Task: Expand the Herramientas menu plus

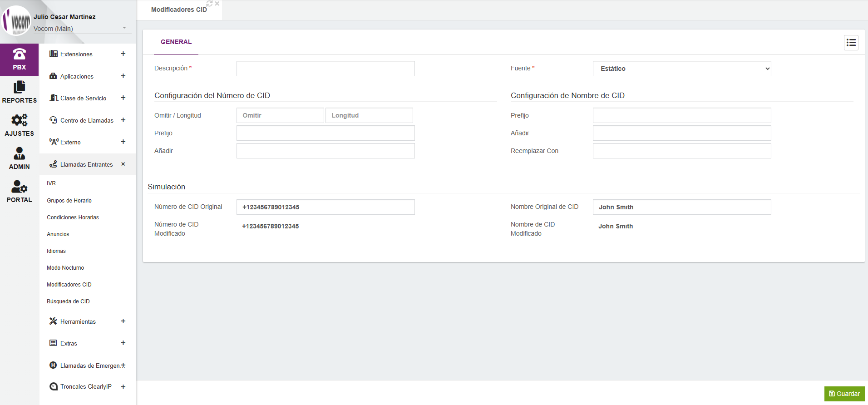Action: pyautogui.click(x=123, y=321)
